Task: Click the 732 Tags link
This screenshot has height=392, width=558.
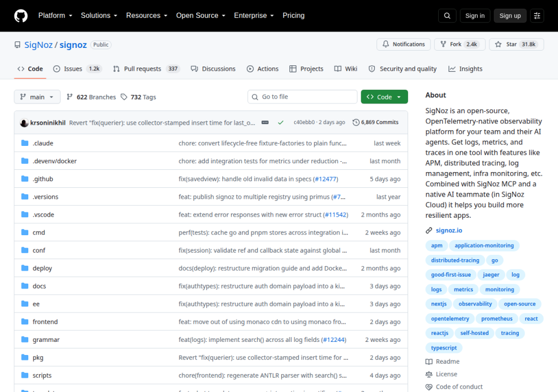Action: coord(138,97)
